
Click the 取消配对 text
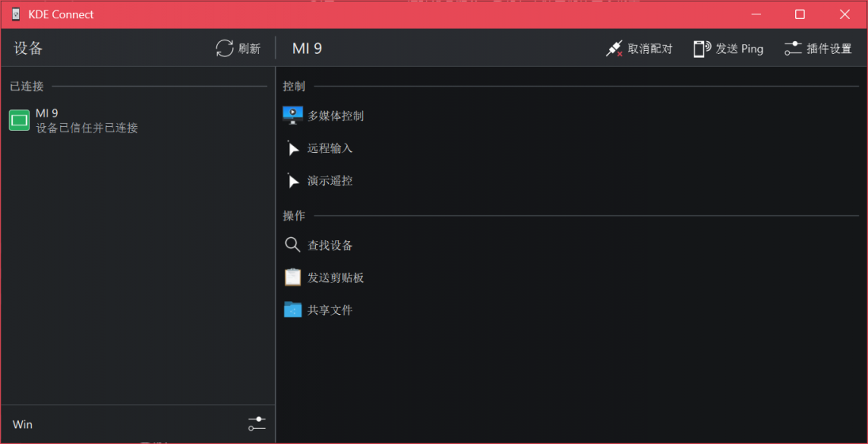tap(650, 48)
